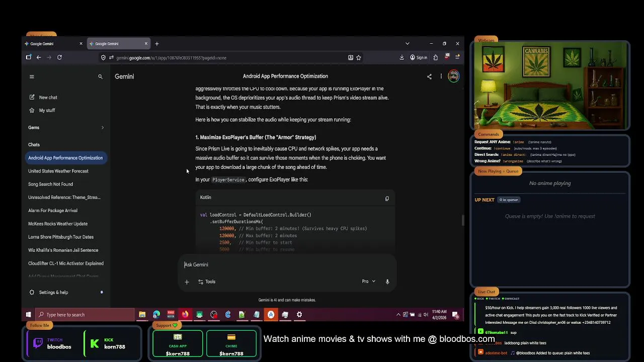644x362 pixels.
Task: Open Wiz Khalifa's Romanian Jail Sentence chat
Action: click(x=65, y=250)
